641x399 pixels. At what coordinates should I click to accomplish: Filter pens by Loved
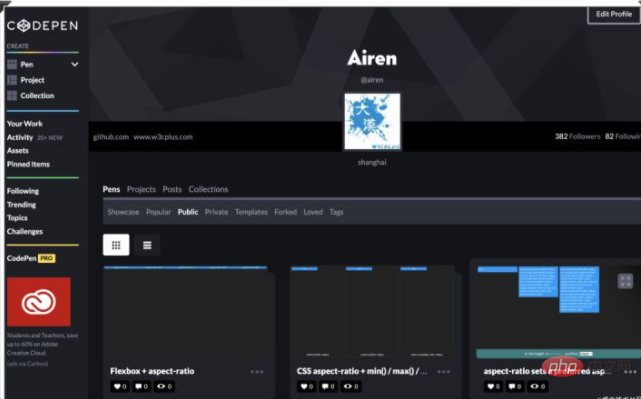313,212
